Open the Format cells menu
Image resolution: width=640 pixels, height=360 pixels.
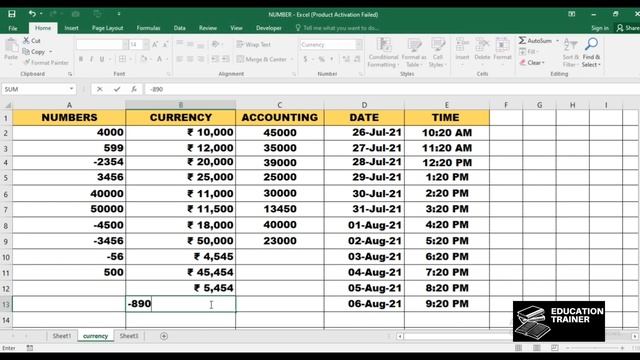pyautogui.click(x=502, y=51)
